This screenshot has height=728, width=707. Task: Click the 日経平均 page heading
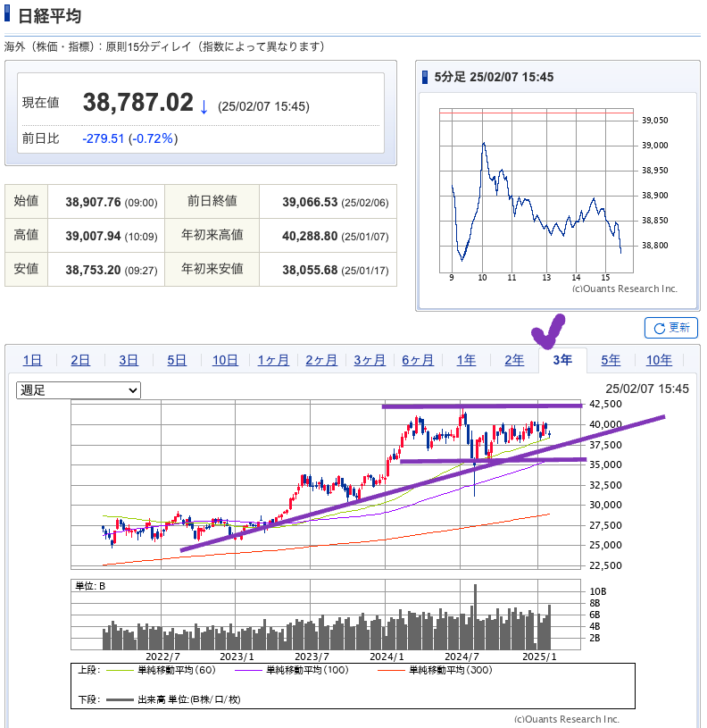(49, 16)
